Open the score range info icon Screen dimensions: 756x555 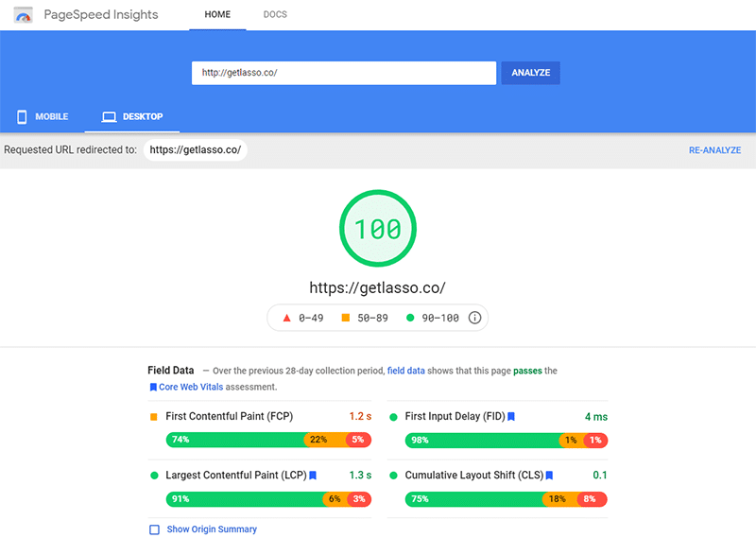475,318
